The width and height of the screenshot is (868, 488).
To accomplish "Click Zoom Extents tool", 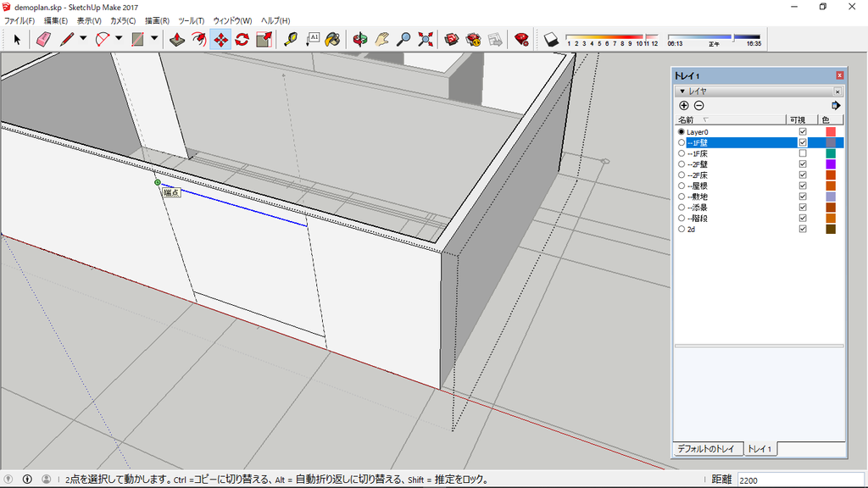I will click(x=426, y=39).
